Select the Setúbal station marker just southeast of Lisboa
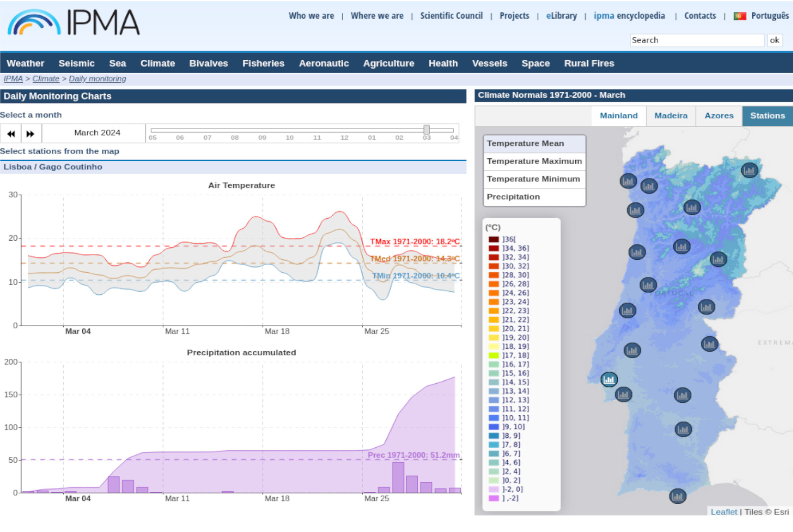The image size is (793, 532). point(623,394)
